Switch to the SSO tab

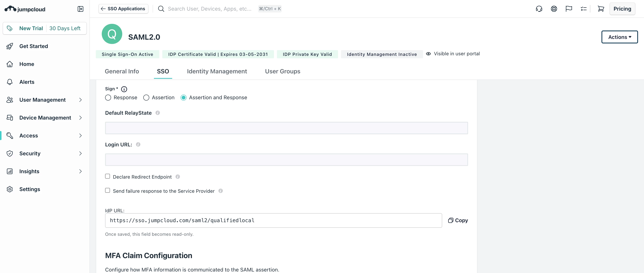coord(163,72)
